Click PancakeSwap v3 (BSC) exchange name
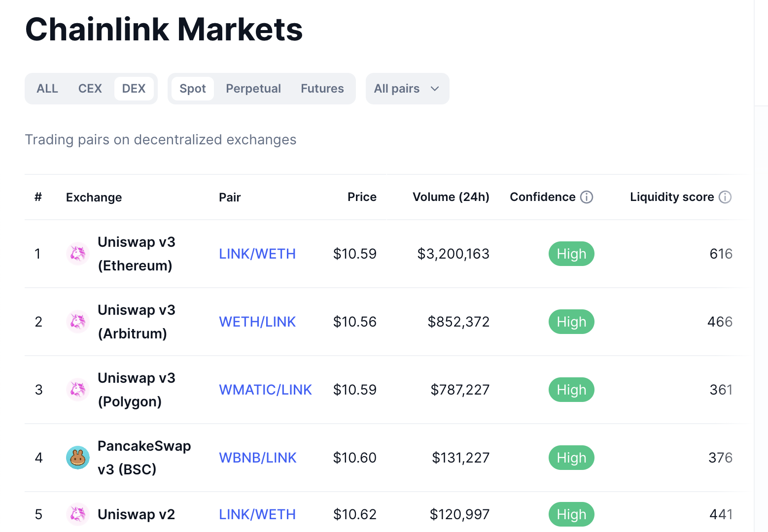 tap(144, 458)
